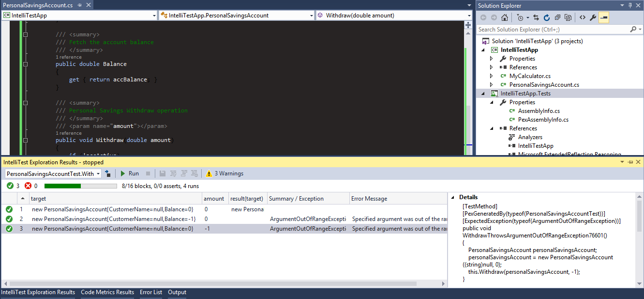
Task: Expand the PersonalSavingsAccount.cs node
Action: click(492, 85)
